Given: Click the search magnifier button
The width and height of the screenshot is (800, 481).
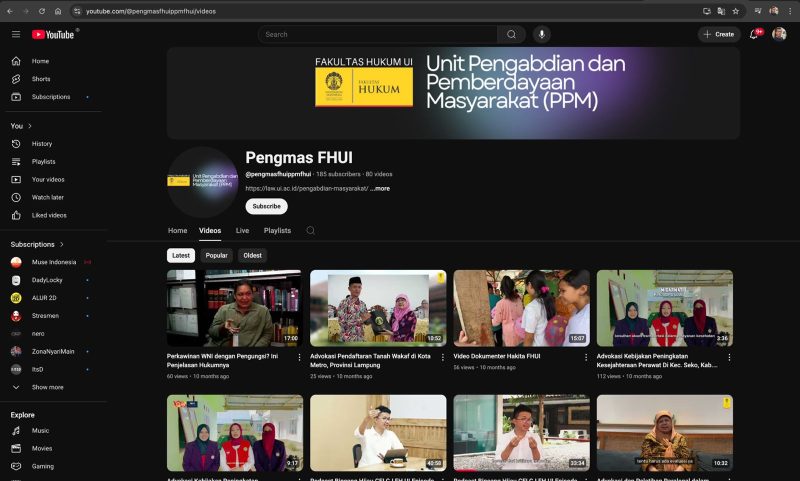Looking at the screenshot, I should pos(511,34).
